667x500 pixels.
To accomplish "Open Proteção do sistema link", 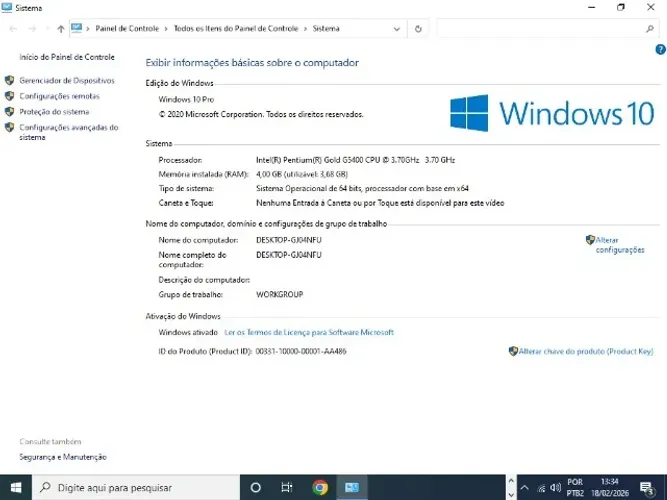I will tap(54, 112).
